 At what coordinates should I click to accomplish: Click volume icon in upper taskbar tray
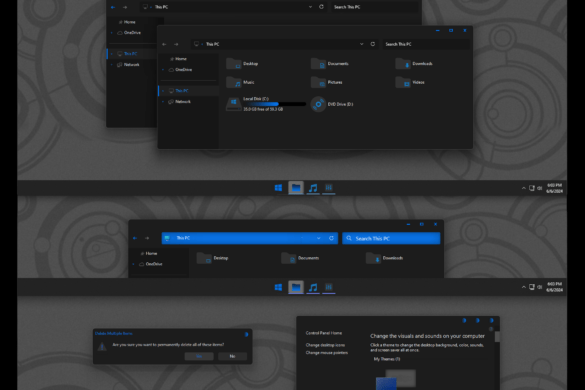click(x=539, y=188)
